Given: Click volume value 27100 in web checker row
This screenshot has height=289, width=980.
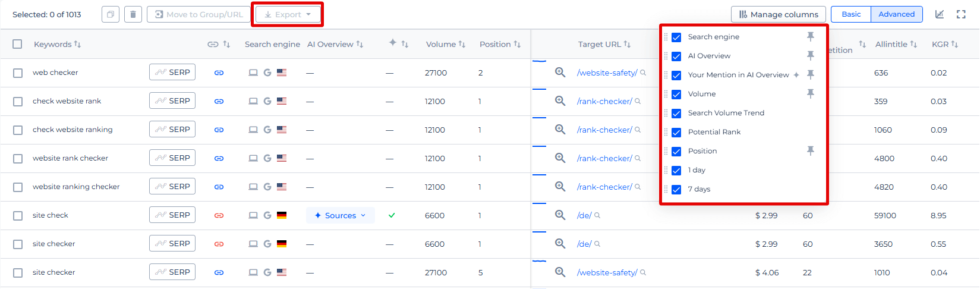Looking at the screenshot, I should [x=436, y=73].
